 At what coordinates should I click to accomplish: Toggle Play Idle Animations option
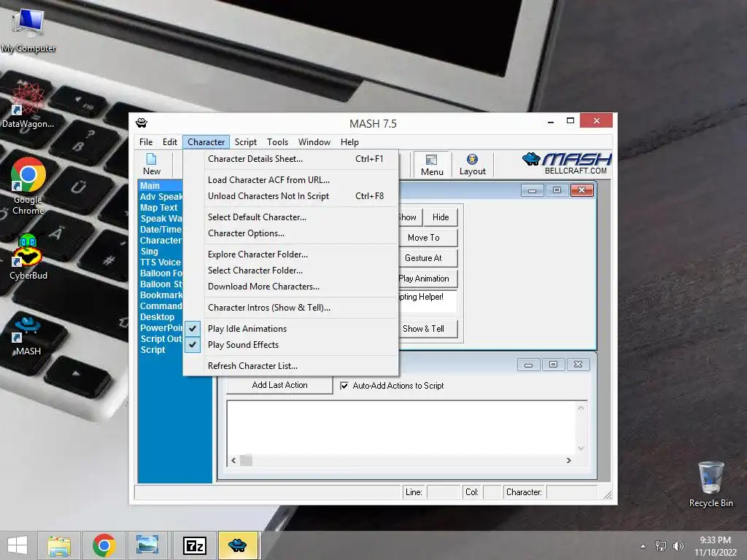(290, 329)
